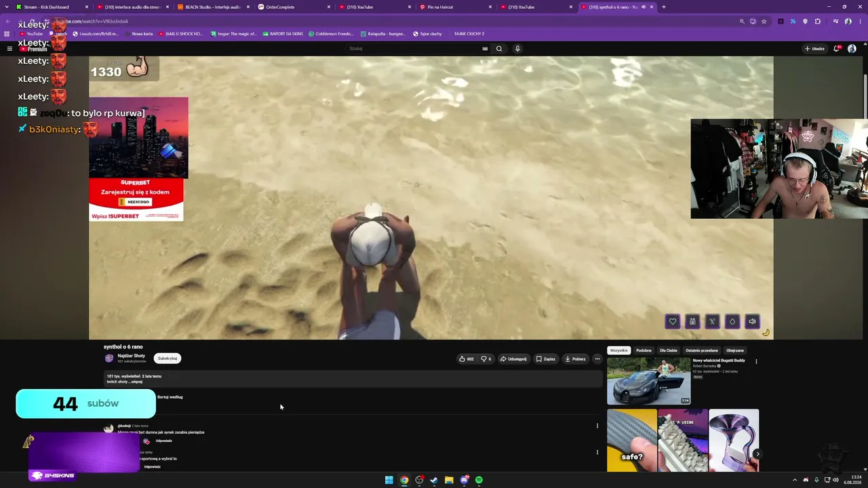Open the Sortuj według sort dropdown
Image resolution: width=868 pixels, height=488 pixels.
point(170,397)
